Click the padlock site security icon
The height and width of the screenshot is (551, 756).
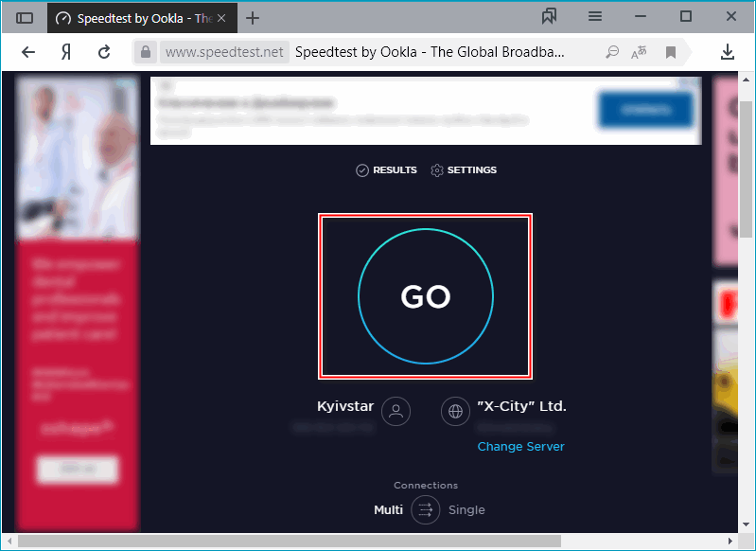tap(146, 52)
